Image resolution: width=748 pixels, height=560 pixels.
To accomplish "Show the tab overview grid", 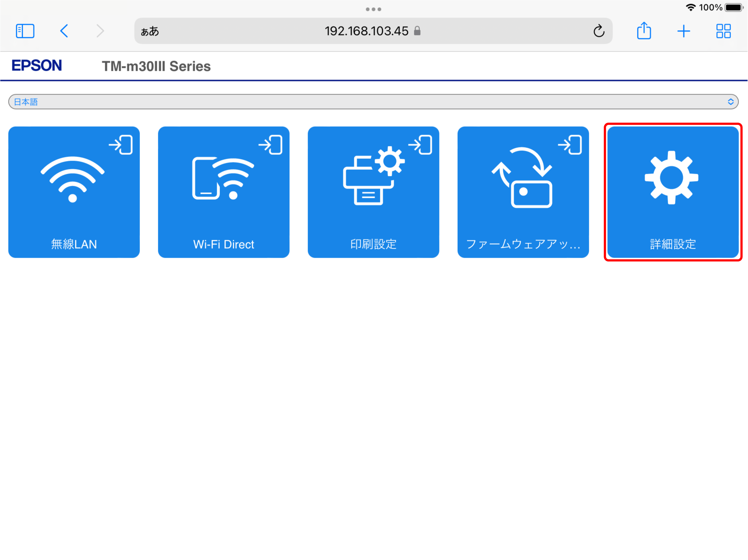I will 723,31.
